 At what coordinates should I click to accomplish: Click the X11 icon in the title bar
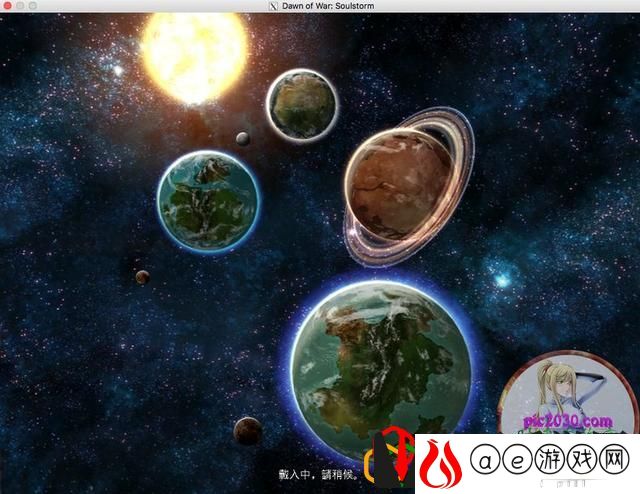pyautogui.click(x=274, y=6)
